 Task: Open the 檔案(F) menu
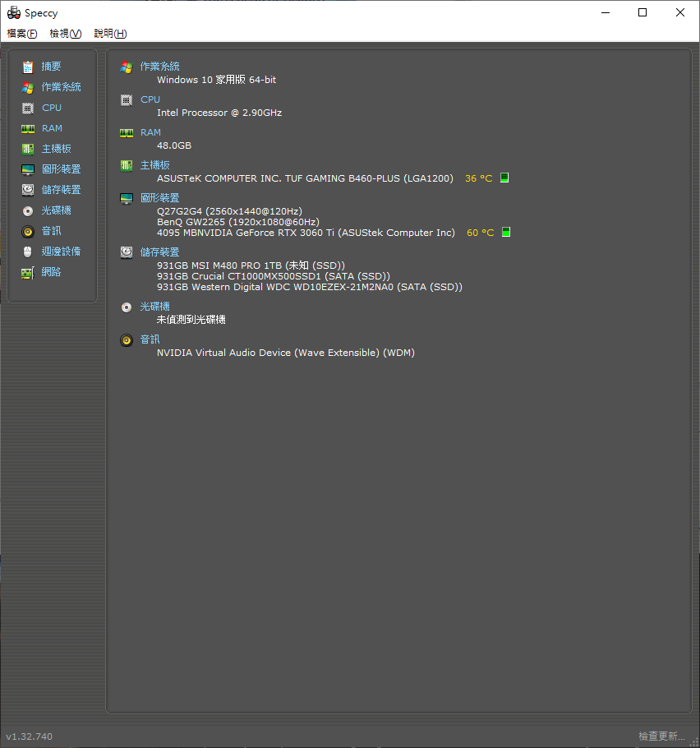(22, 34)
